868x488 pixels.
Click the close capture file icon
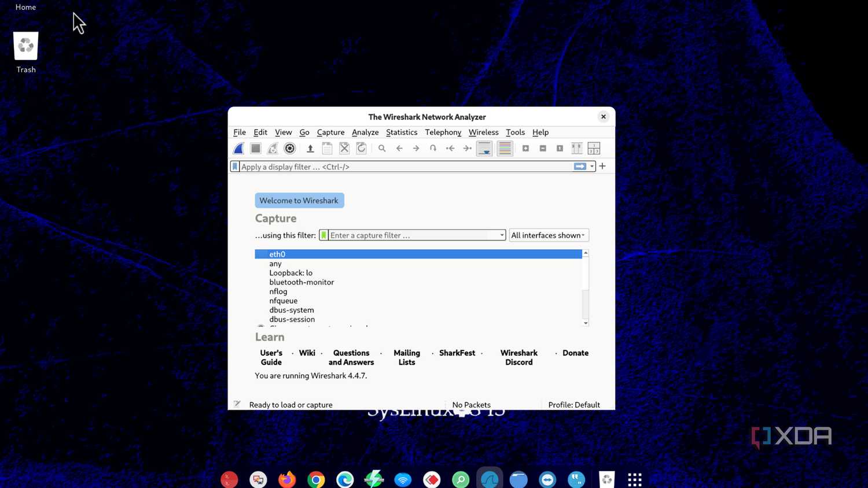point(344,149)
